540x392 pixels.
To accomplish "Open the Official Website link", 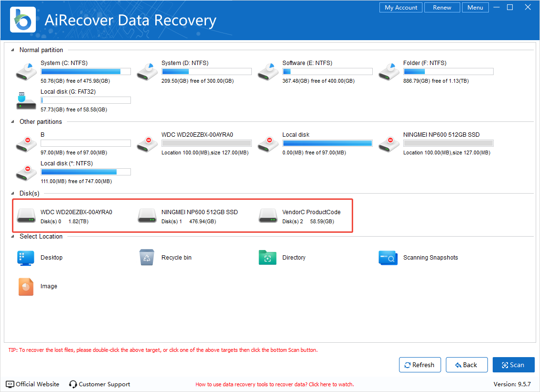I will coord(33,384).
